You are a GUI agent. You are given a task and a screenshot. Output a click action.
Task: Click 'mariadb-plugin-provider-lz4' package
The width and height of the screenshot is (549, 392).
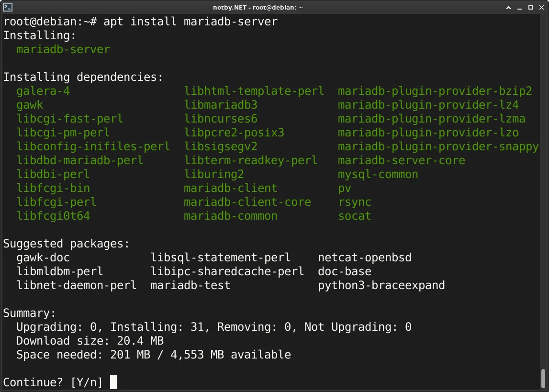click(428, 105)
